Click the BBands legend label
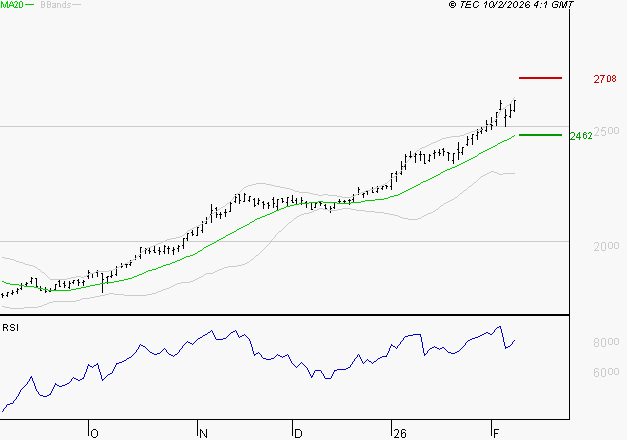 tap(56, 5)
